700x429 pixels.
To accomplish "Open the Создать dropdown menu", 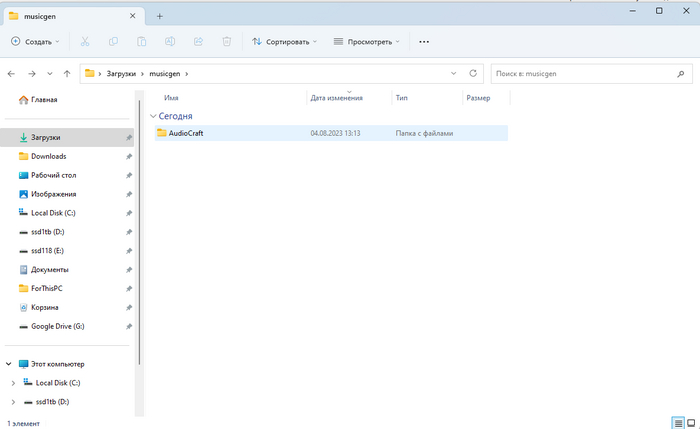I will (x=35, y=42).
